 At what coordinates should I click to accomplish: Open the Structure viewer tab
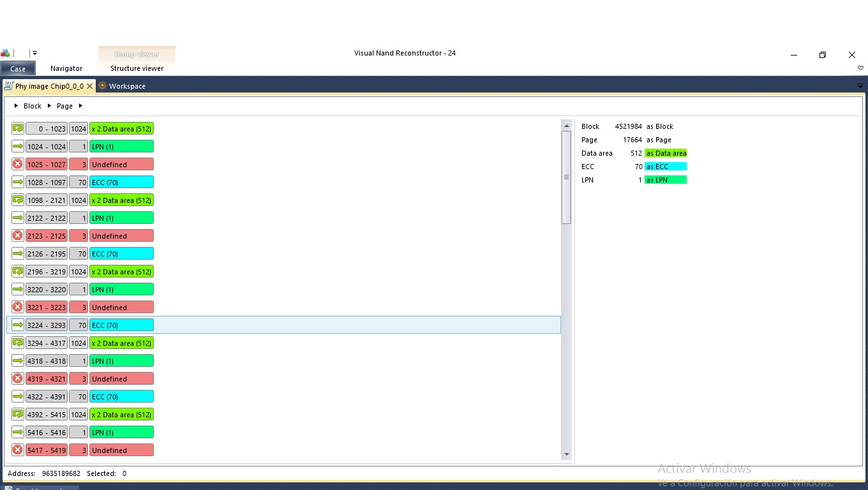click(x=137, y=68)
